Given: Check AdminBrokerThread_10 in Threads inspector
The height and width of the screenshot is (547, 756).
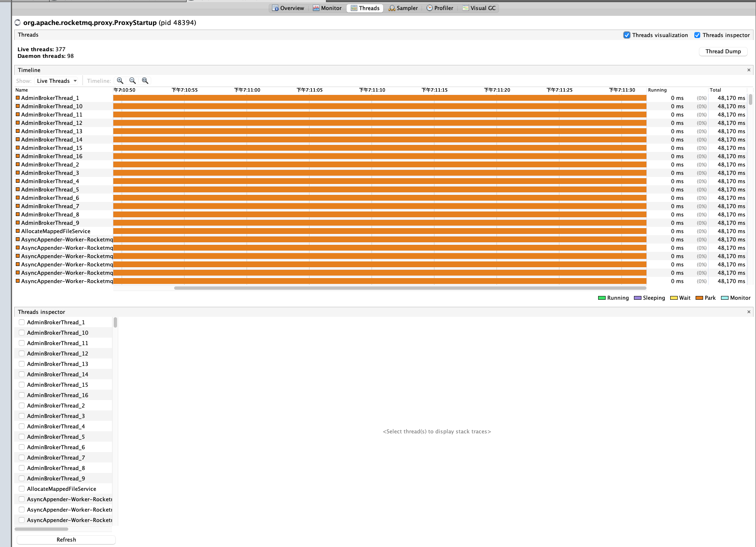Looking at the screenshot, I should (x=22, y=333).
